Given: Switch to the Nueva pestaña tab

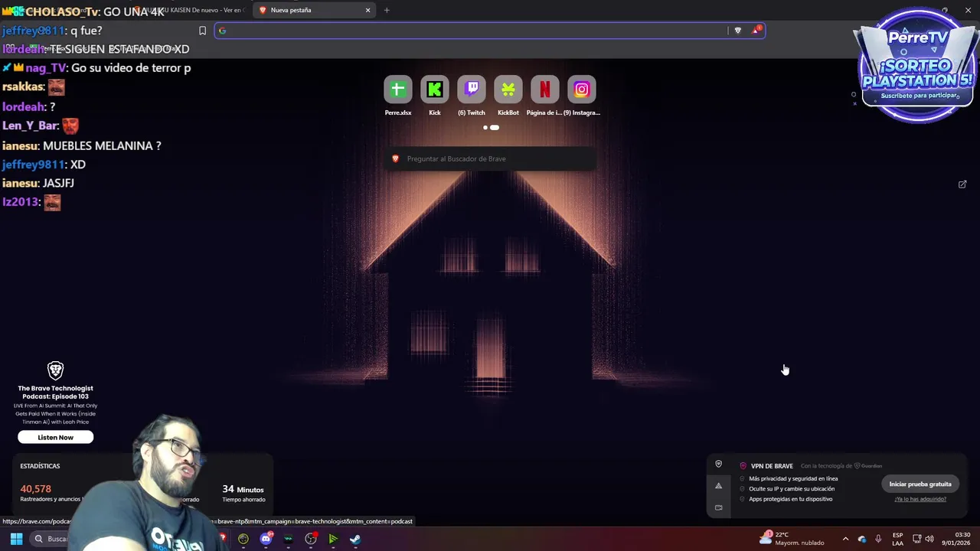Looking at the screenshot, I should pos(314,10).
